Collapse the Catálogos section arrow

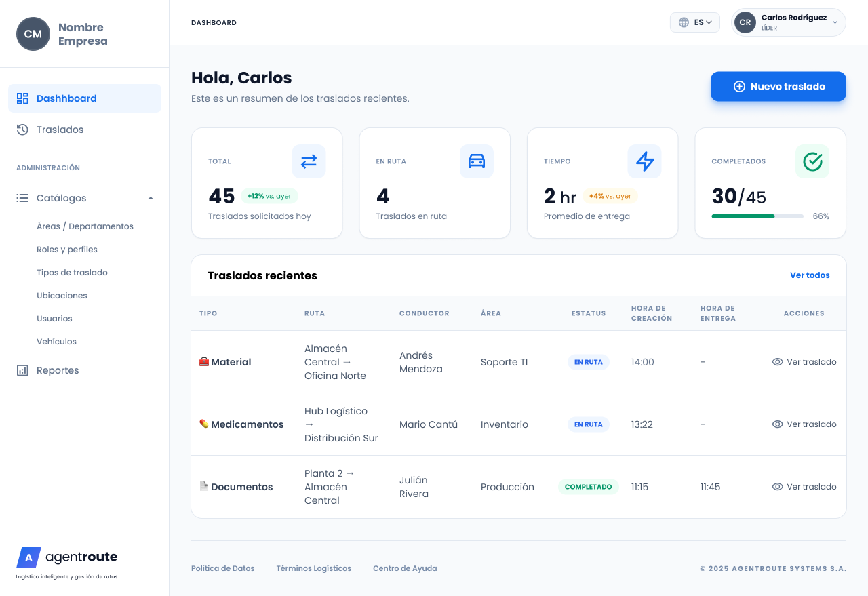tap(151, 198)
